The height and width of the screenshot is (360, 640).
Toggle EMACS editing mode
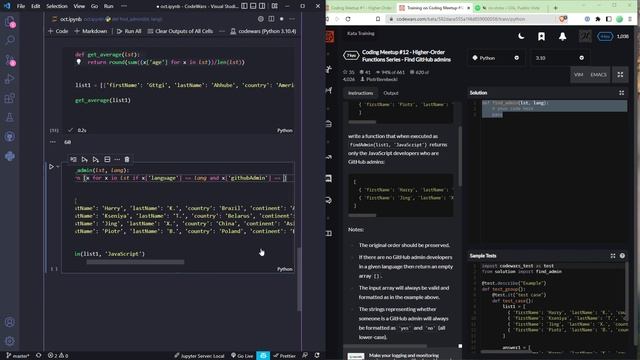click(x=598, y=74)
